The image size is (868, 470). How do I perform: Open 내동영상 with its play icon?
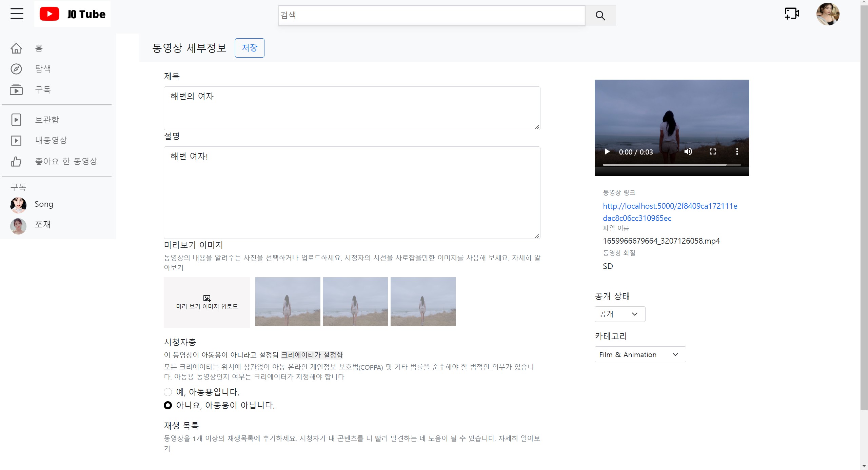click(x=17, y=140)
